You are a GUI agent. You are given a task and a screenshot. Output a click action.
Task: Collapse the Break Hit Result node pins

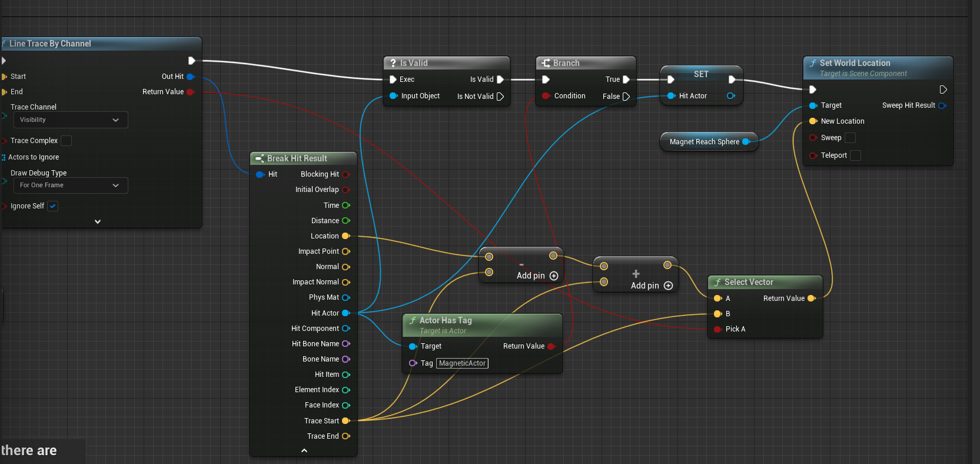304,450
